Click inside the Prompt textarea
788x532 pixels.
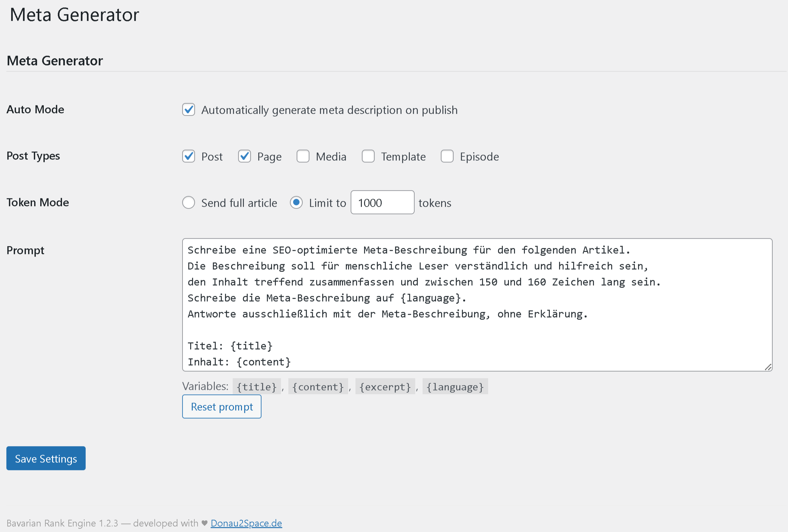[475, 305]
